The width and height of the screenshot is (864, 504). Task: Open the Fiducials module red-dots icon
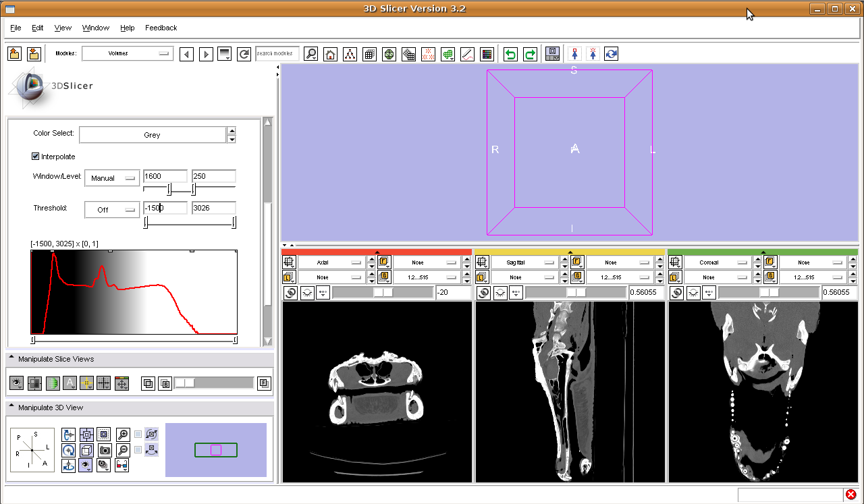428,54
